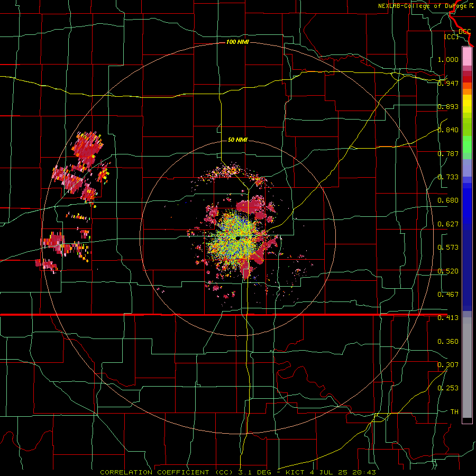The image size is (476, 476).
Task: Click the 0.360 color scale value
Action: [448, 342]
